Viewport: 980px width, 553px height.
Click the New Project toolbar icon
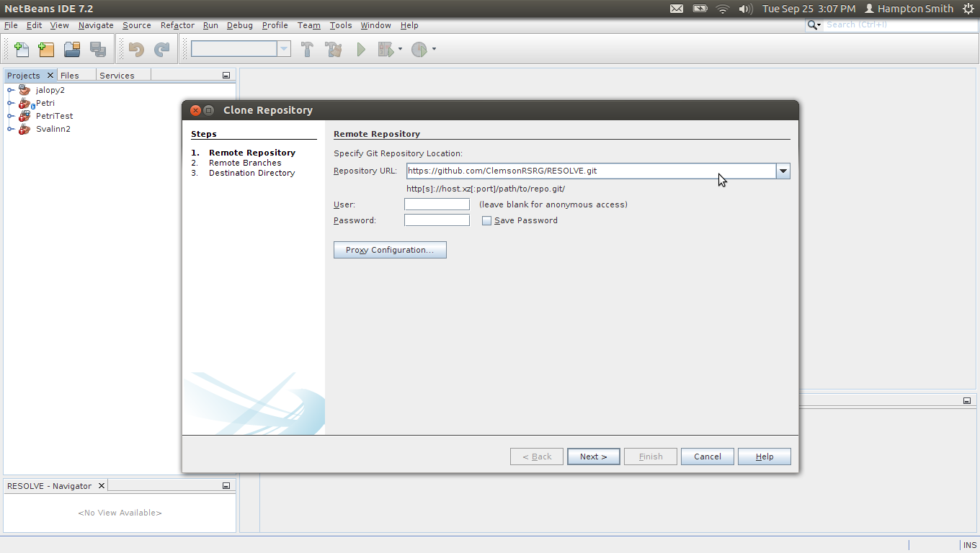click(x=46, y=50)
